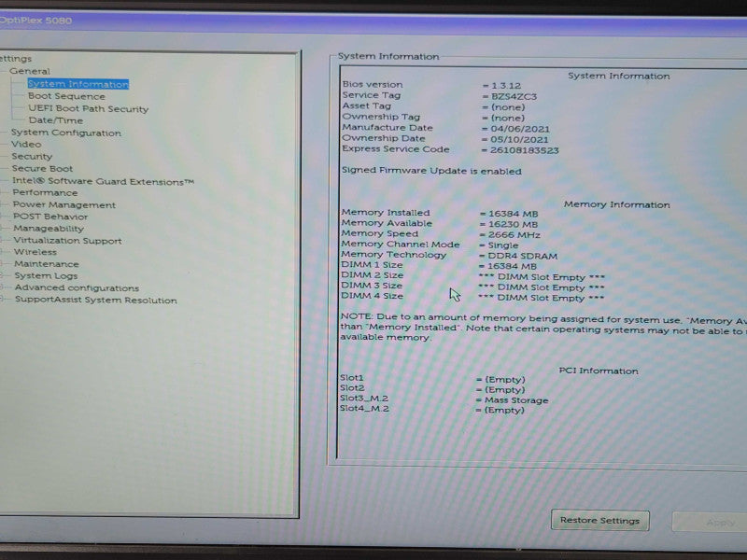
Task: Click the Ownership Date value 05/10/2021
Action: tap(519, 139)
